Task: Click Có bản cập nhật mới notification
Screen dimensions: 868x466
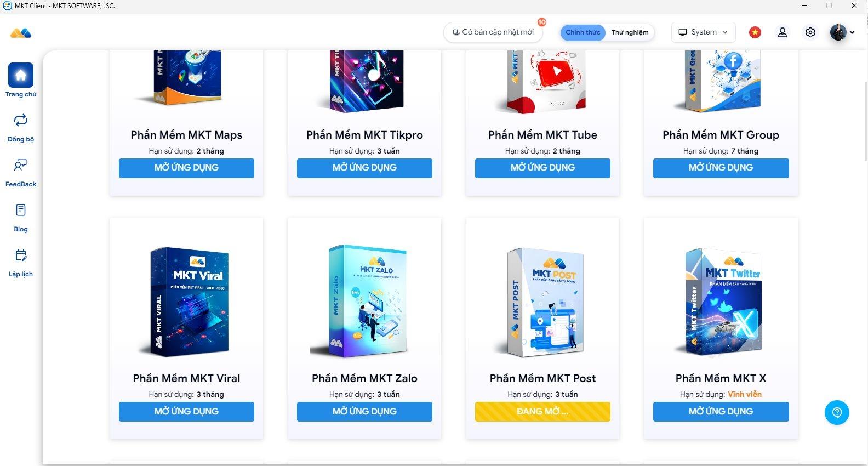Action: (x=493, y=32)
